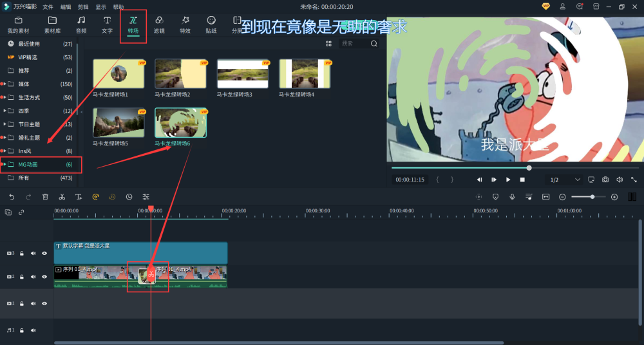Click the preview progress slider handle
This screenshot has width=644, height=345.
click(529, 167)
